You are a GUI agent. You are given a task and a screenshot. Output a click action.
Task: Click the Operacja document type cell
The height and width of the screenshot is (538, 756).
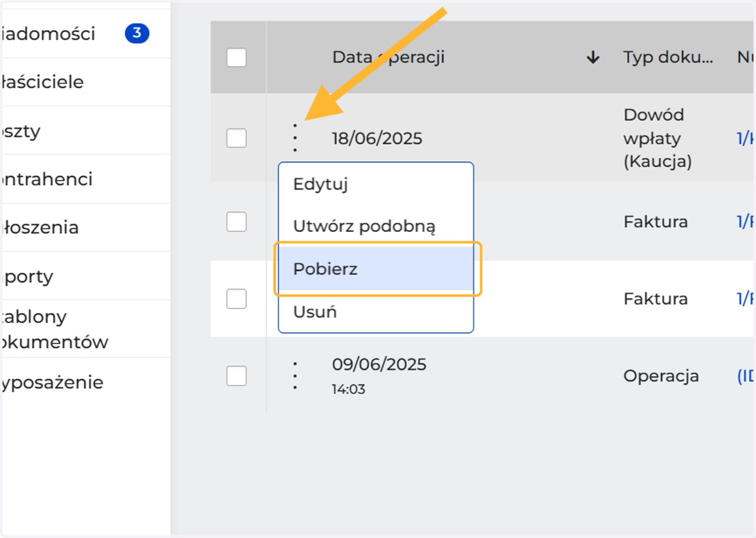click(661, 376)
